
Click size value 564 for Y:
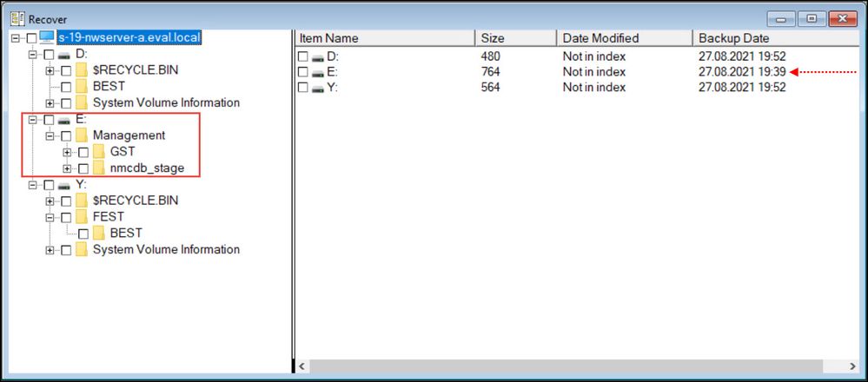tap(490, 88)
